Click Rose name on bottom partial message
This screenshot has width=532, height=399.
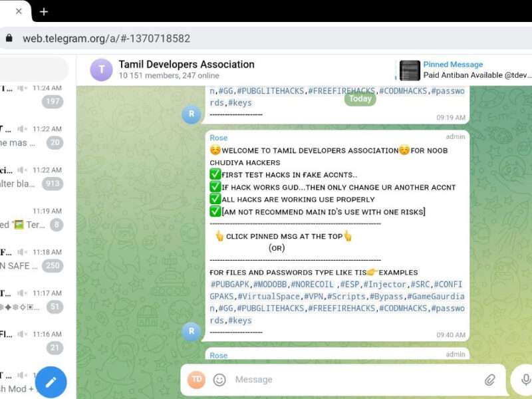click(219, 355)
